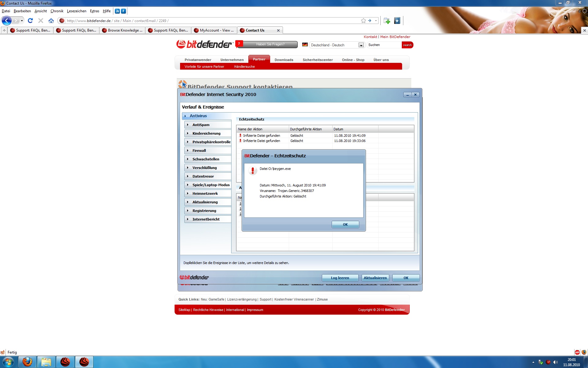Click the Aktualisieren button

tap(375, 278)
